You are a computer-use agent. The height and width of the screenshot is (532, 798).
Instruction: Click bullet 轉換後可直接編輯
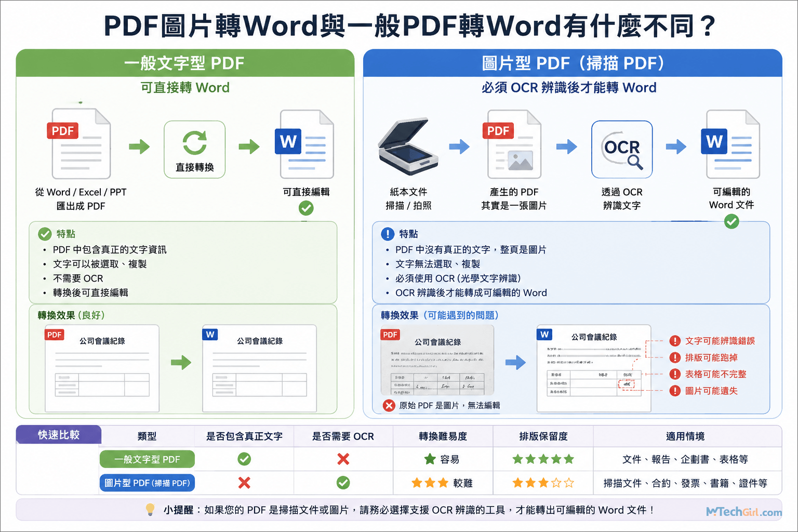(x=90, y=292)
